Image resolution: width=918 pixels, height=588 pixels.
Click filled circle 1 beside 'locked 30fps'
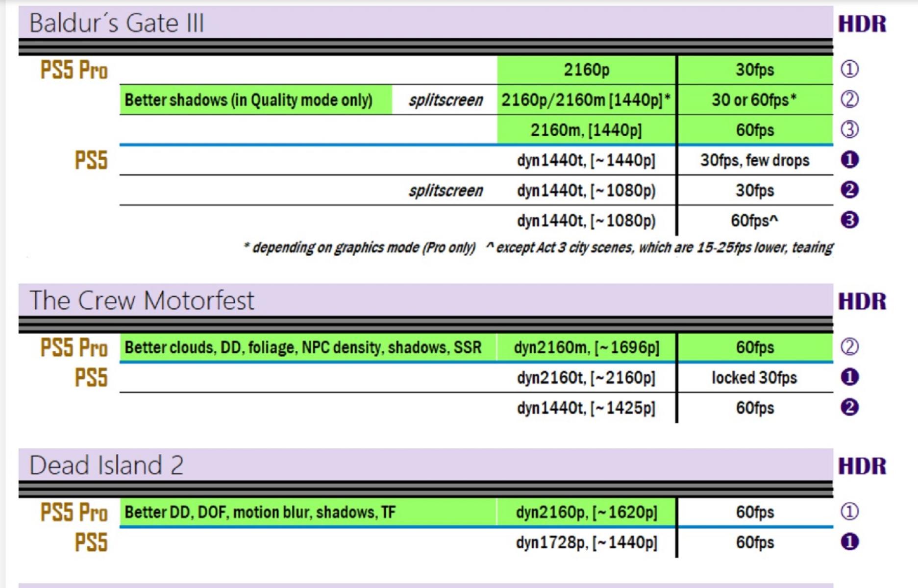849,377
